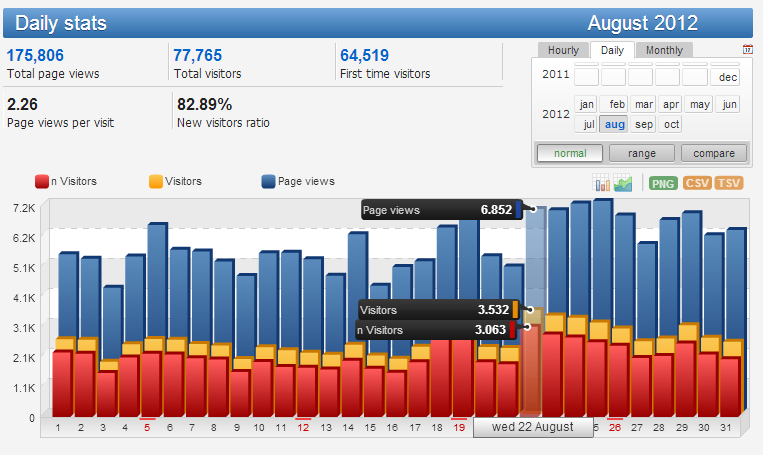
Task: Download data as TSV
Action: [x=728, y=183]
